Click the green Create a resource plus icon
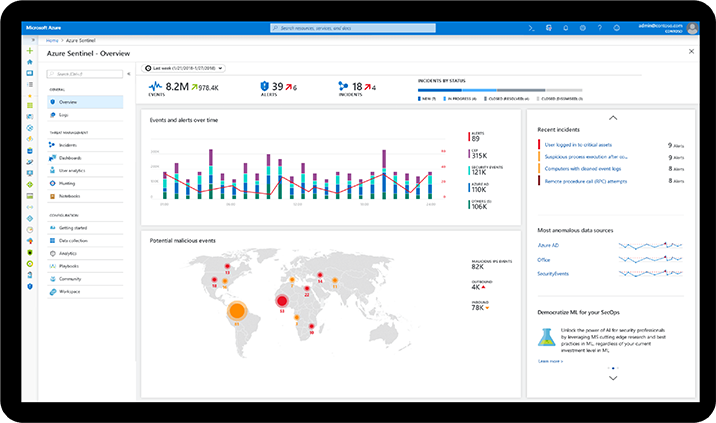 (30, 51)
